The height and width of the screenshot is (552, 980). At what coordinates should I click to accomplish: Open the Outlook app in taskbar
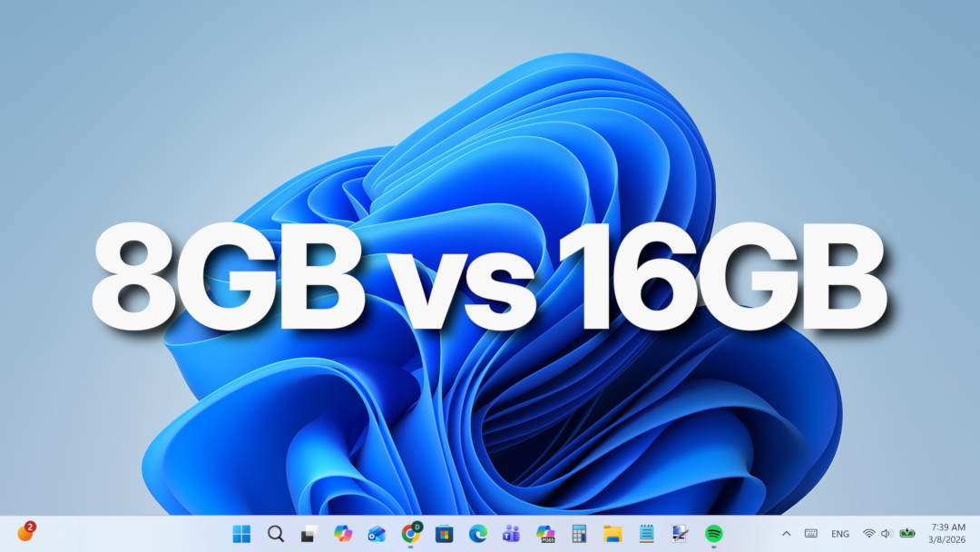point(377,534)
